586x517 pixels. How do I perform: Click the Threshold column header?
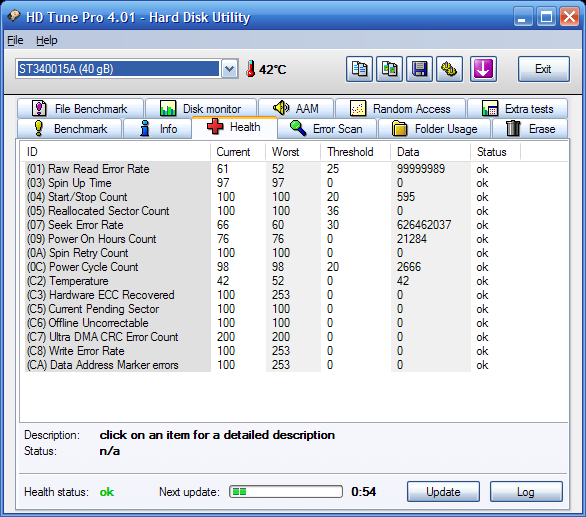pos(356,152)
